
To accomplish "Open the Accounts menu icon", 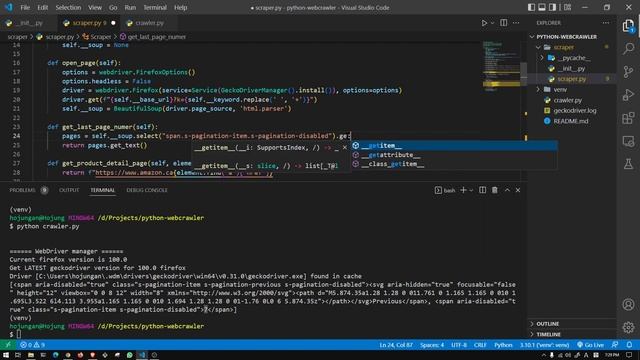I will (628, 304).
